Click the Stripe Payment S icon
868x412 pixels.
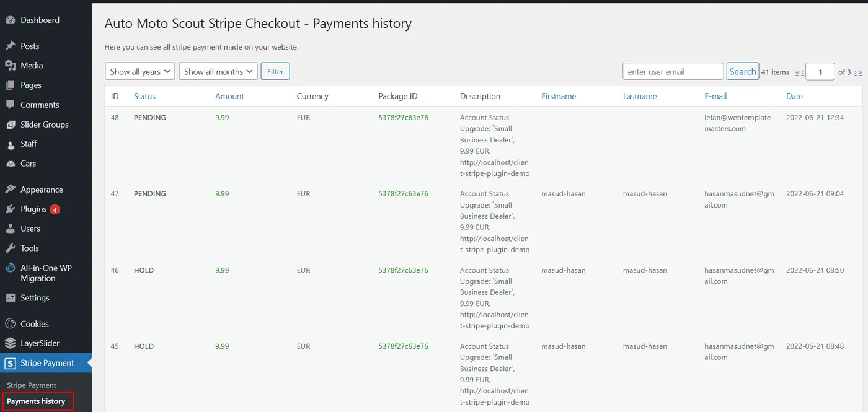click(10, 363)
